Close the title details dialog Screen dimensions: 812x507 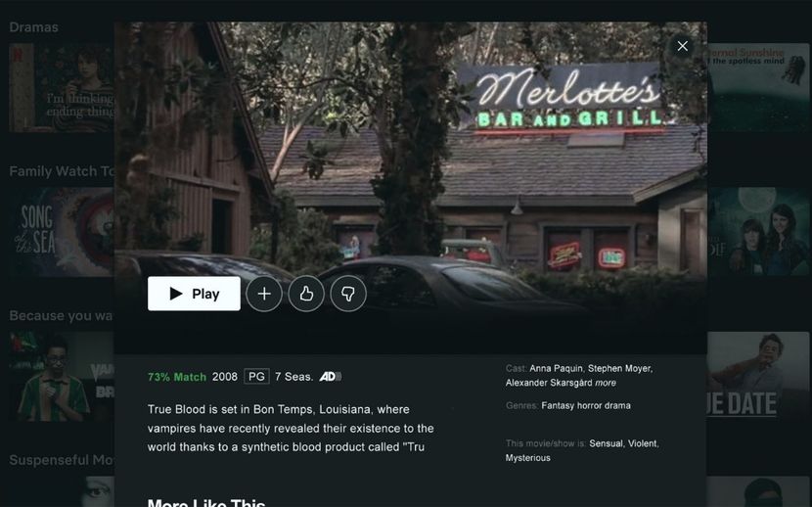coord(683,46)
